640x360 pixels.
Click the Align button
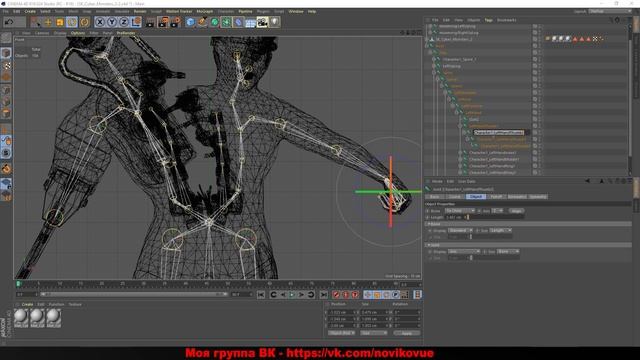click(516, 211)
